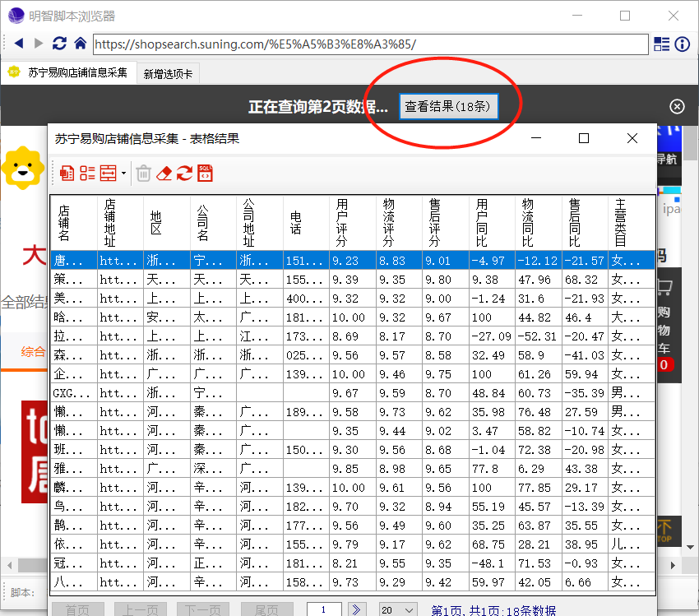This screenshot has width=699, height=616.
Task: Reload the page with refresh icon
Action: [x=59, y=44]
